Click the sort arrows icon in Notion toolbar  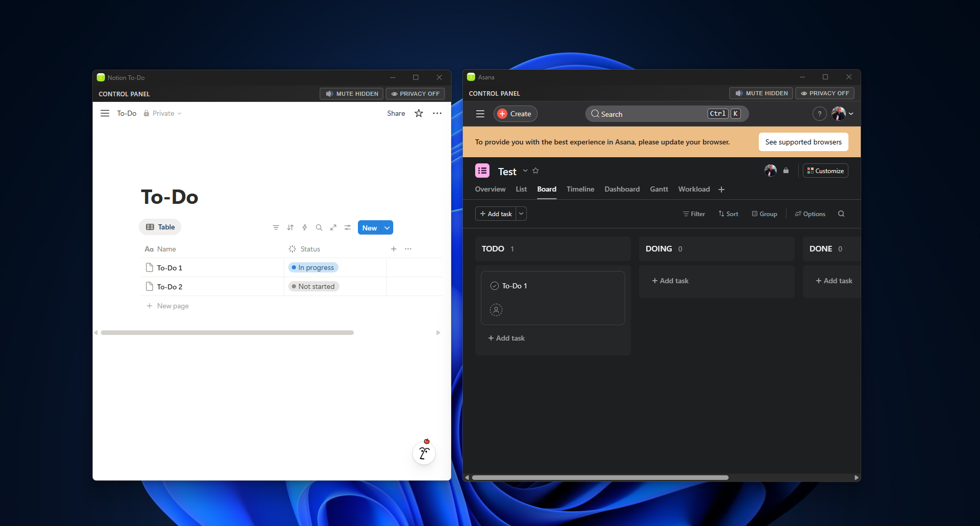click(290, 227)
